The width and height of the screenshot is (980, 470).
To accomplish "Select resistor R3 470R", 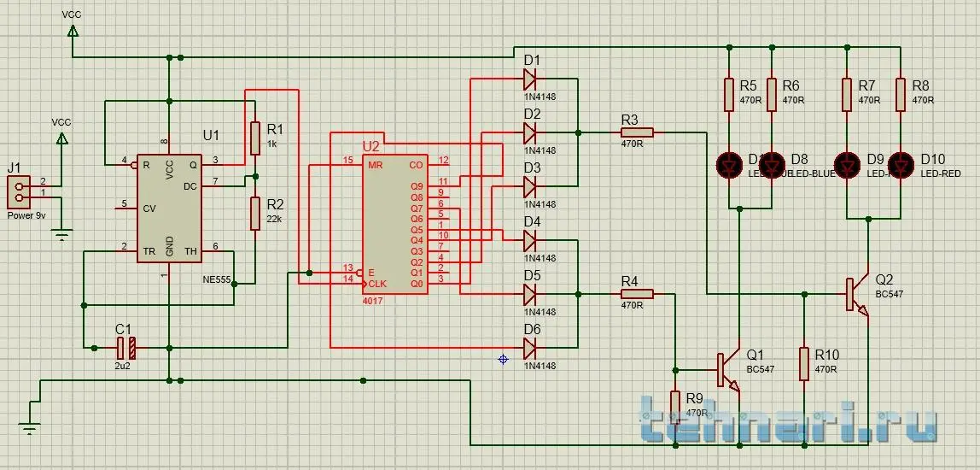I will click(637, 132).
